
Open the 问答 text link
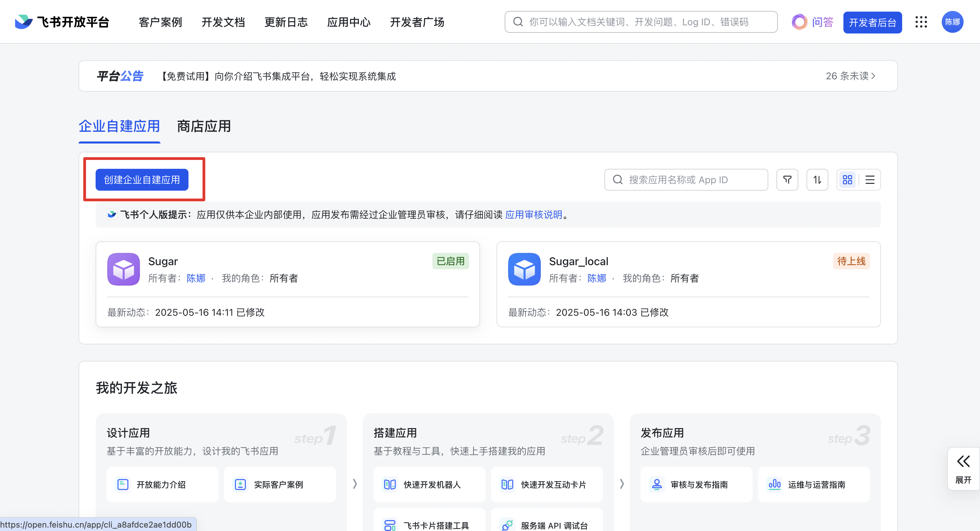[x=823, y=22]
